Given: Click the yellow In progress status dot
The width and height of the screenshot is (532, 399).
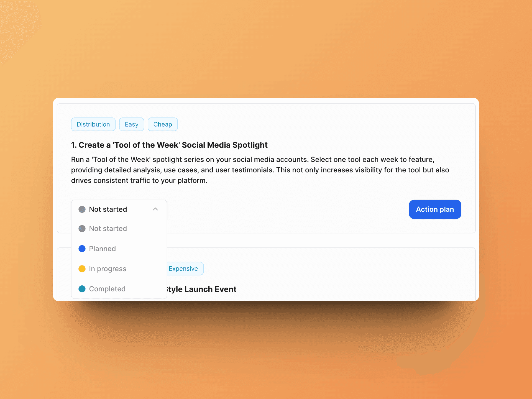Looking at the screenshot, I should pos(82,269).
